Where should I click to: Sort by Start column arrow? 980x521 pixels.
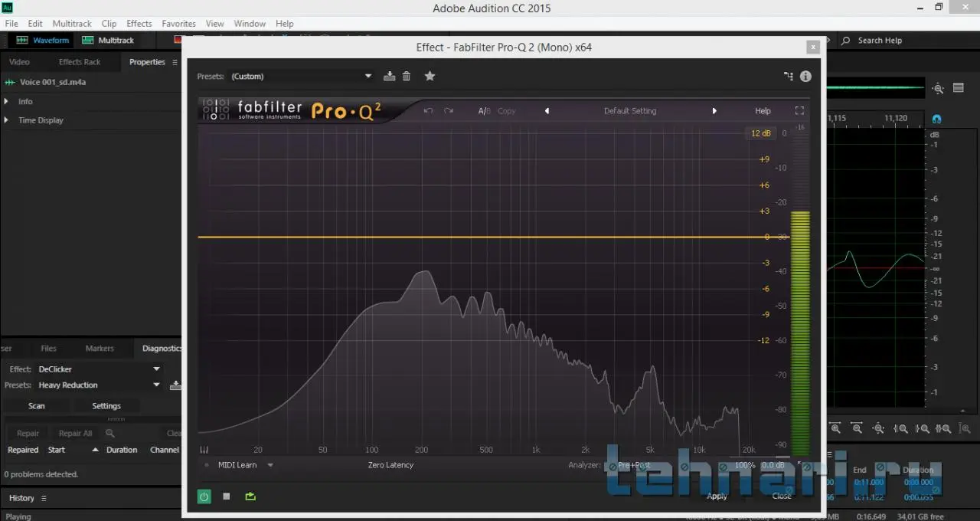pos(95,450)
